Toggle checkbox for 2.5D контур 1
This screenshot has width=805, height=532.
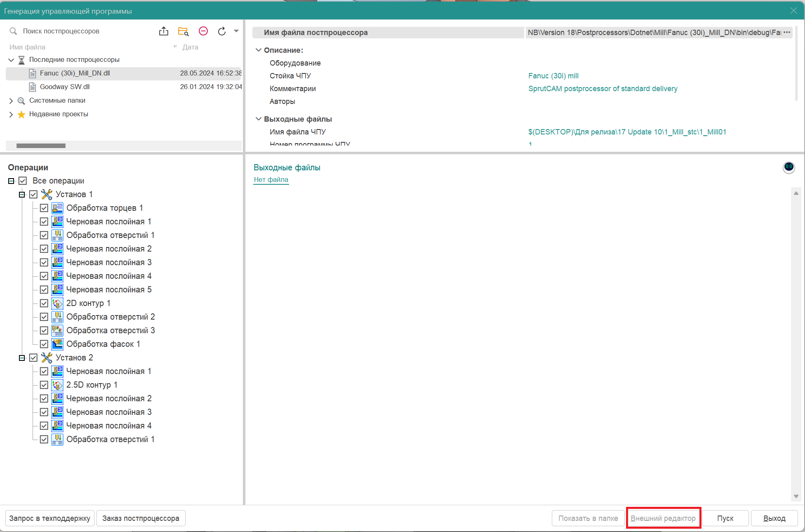(x=44, y=385)
